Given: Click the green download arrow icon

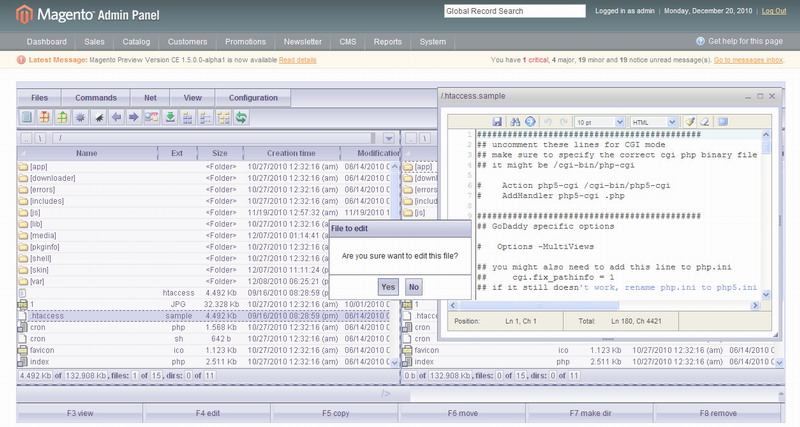Looking at the screenshot, I should [x=170, y=117].
